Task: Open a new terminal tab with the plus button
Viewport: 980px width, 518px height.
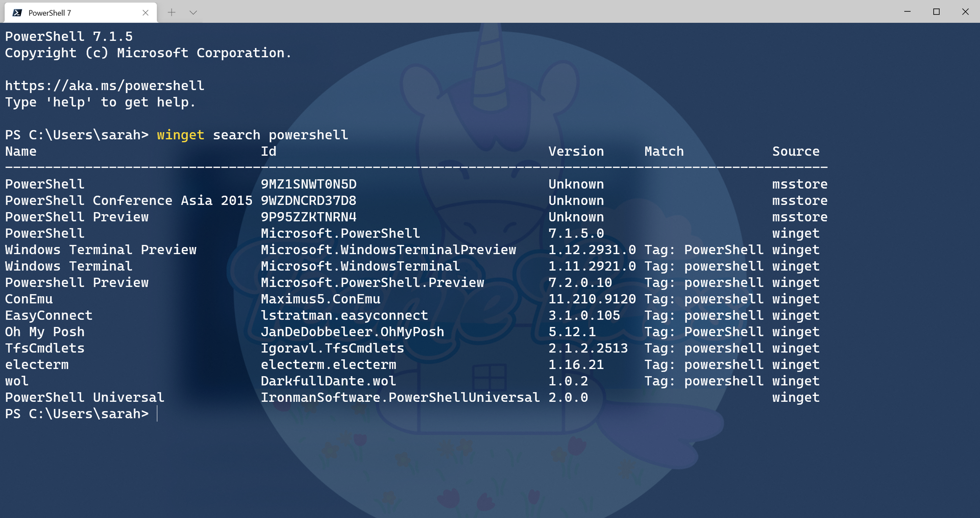Action: click(x=171, y=12)
